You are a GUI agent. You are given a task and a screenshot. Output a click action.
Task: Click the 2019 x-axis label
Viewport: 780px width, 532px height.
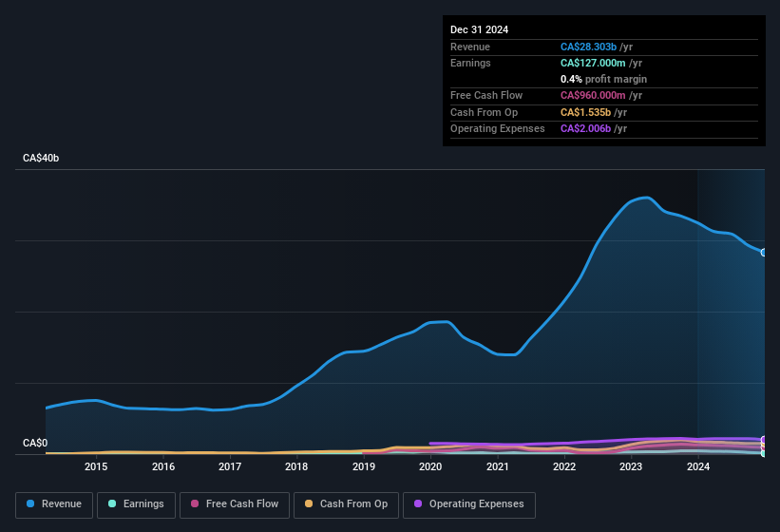click(x=364, y=466)
